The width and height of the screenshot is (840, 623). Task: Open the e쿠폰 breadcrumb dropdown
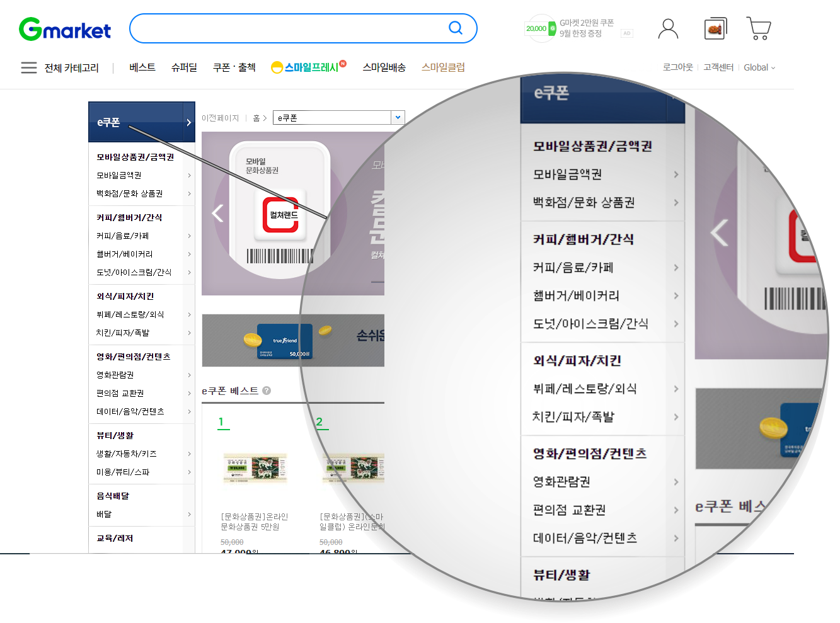coord(338,118)
